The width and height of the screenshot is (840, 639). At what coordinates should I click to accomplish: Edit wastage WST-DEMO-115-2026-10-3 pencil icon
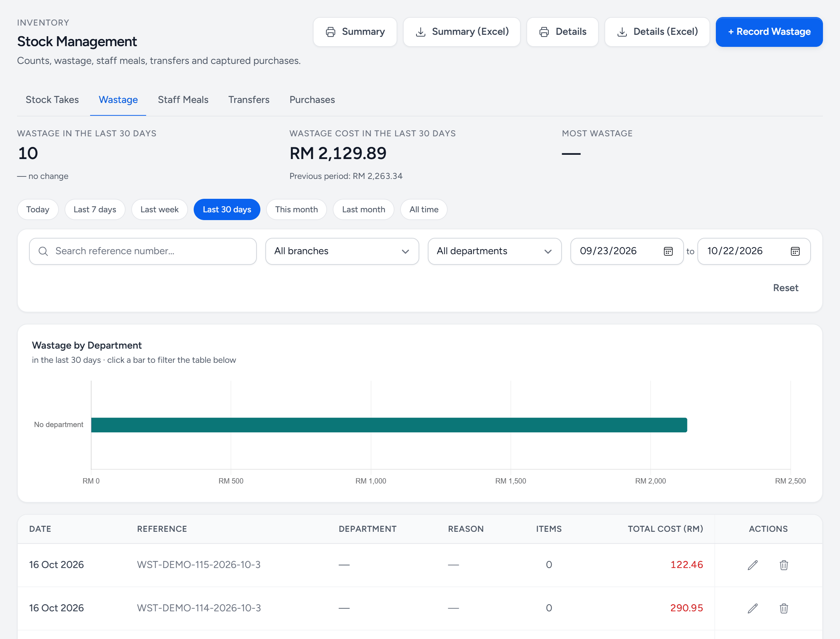point(753,565)
